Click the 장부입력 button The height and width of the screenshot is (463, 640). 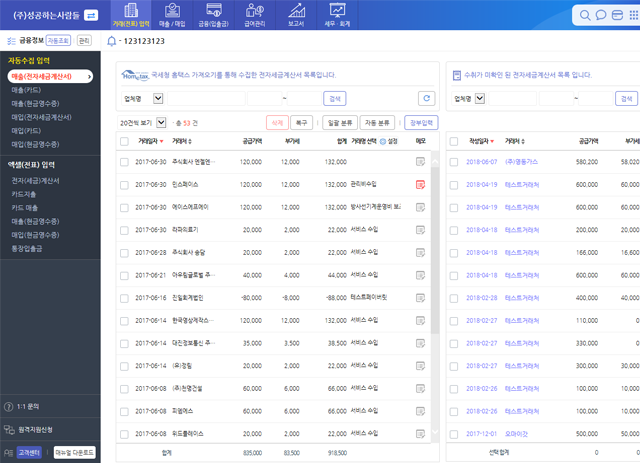point(421,122)
